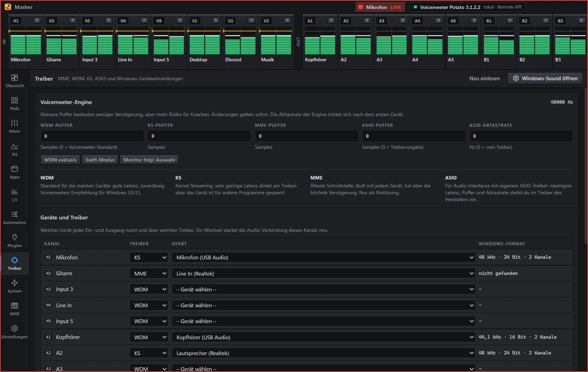Open the Apps sidebar icon
588x372 pixels.
tap(14, 172)
